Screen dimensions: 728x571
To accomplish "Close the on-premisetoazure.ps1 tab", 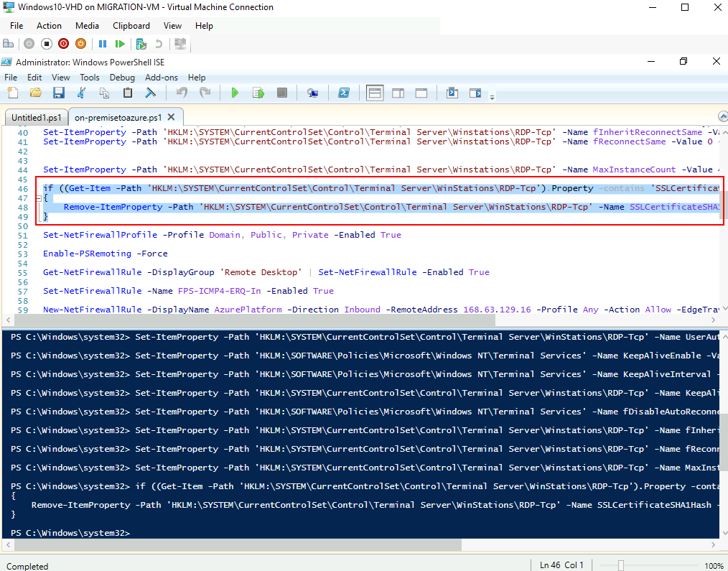I will click(x=172, y=117).
